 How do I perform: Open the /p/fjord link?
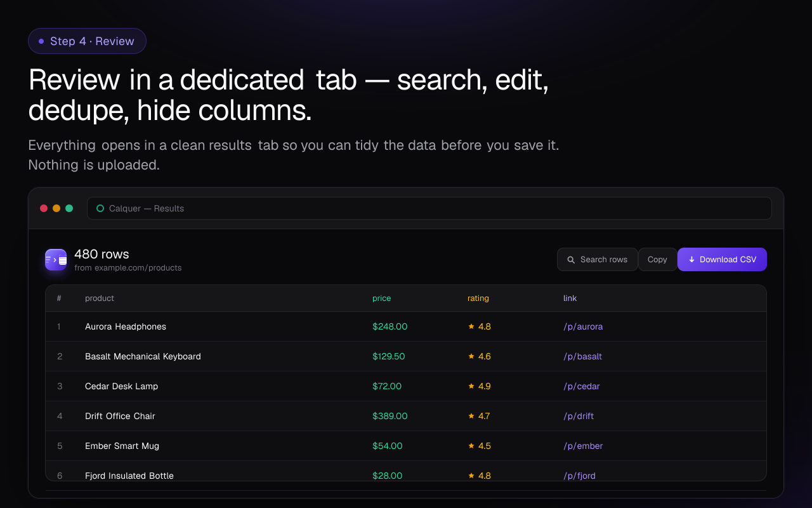(579, 476)
